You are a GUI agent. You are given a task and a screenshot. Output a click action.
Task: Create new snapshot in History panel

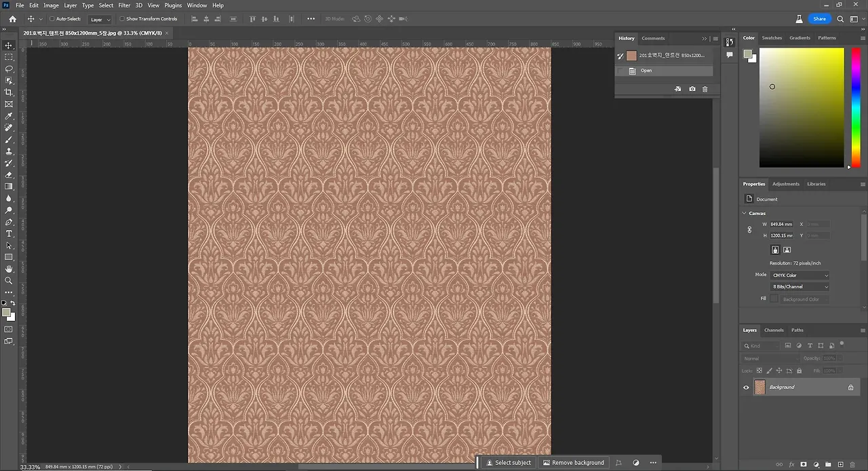692,89
